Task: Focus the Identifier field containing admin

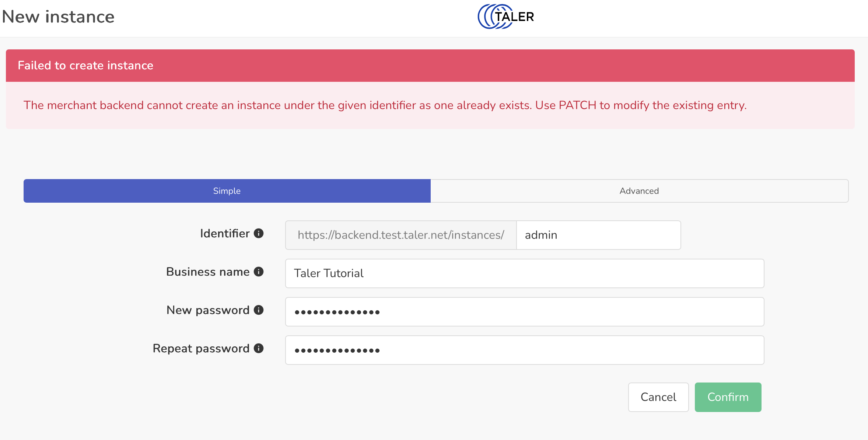Action: tap(599, 235)
